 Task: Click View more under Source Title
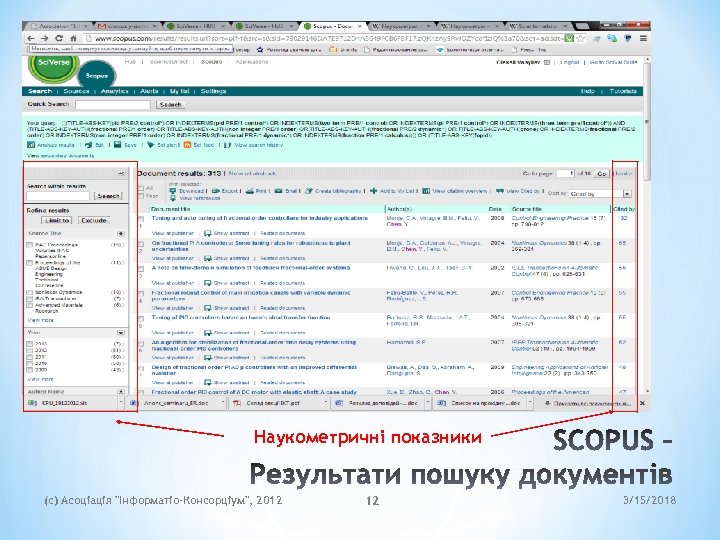[40, 320]
